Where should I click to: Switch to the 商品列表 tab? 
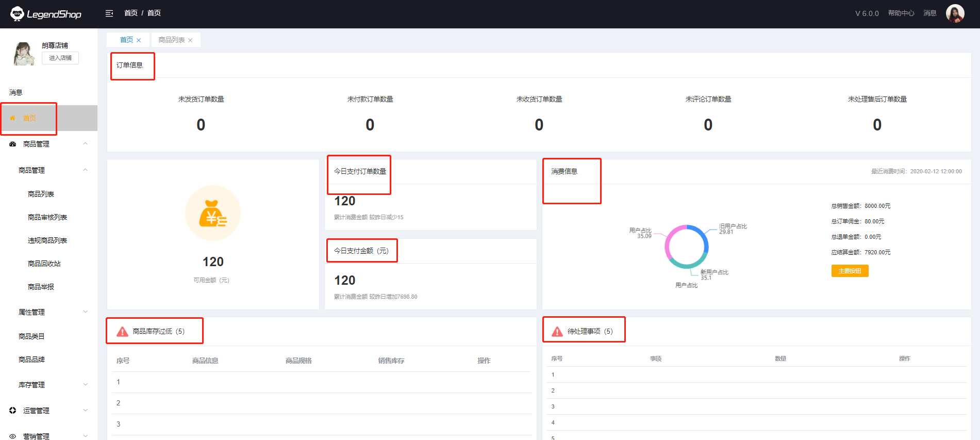point(171,40)
